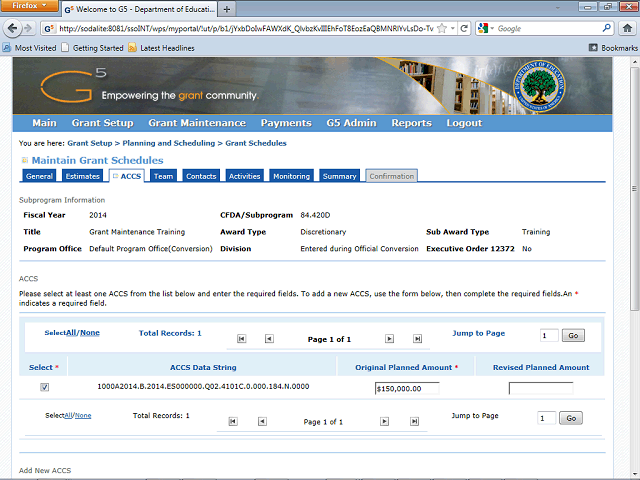Click Grant Setup breadcrumb link
The height and width of the screenshot is (480, 640).
click(x=90, y=143)
